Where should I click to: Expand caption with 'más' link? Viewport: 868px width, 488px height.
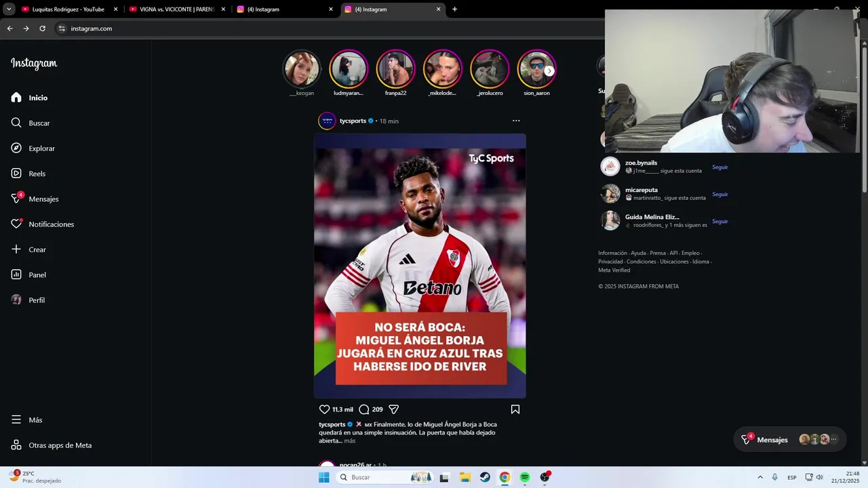(x=349, y=441)
